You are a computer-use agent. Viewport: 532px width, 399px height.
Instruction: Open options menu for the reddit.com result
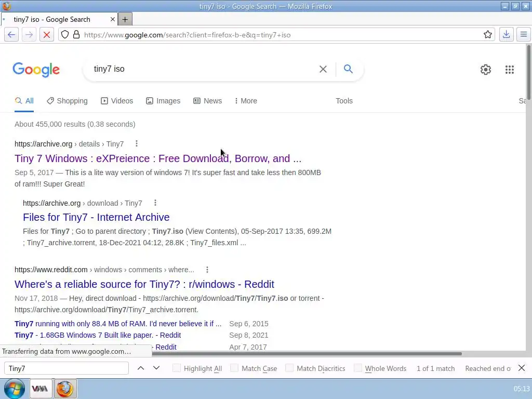[x=207, y=270]
